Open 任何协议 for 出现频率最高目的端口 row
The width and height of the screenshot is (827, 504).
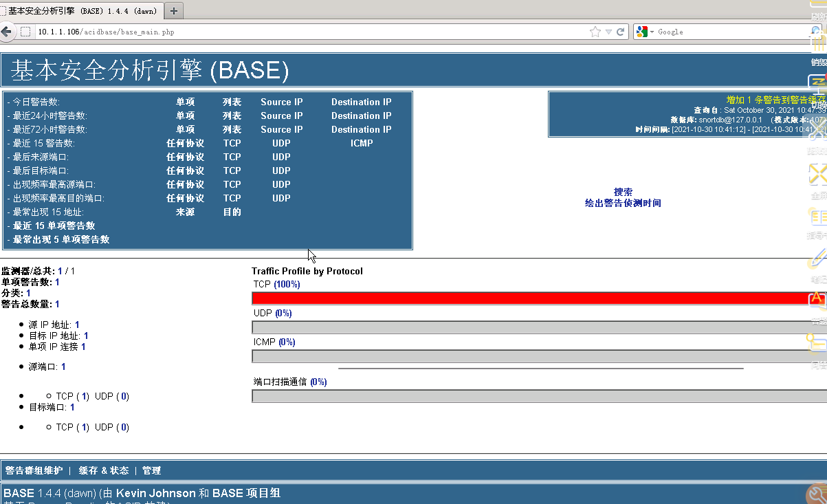pyautogui.click(x=186, y=198)
